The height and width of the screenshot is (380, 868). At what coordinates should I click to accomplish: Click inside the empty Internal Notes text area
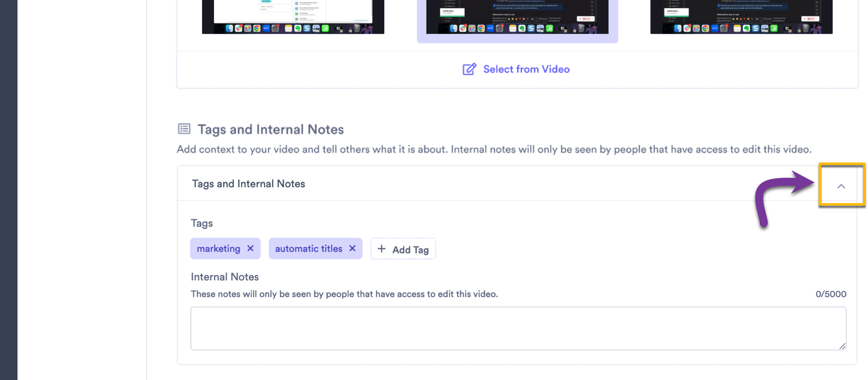tap(517, 328)
